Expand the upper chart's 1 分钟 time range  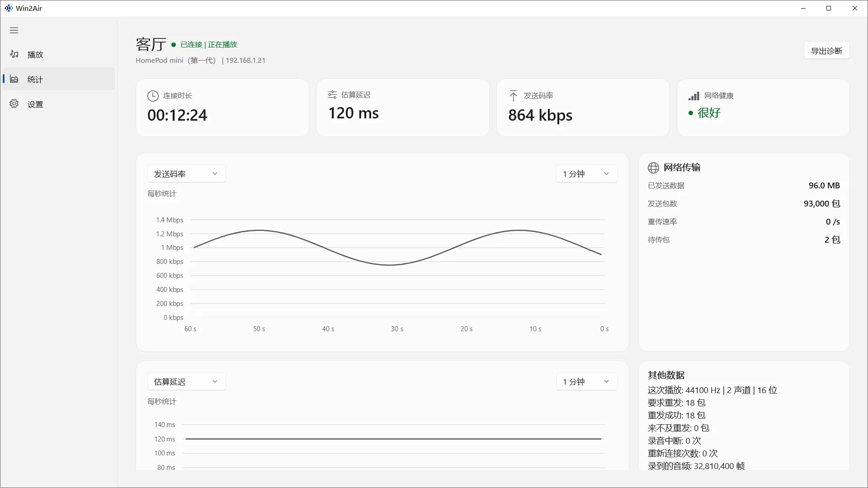coord(586,174)
